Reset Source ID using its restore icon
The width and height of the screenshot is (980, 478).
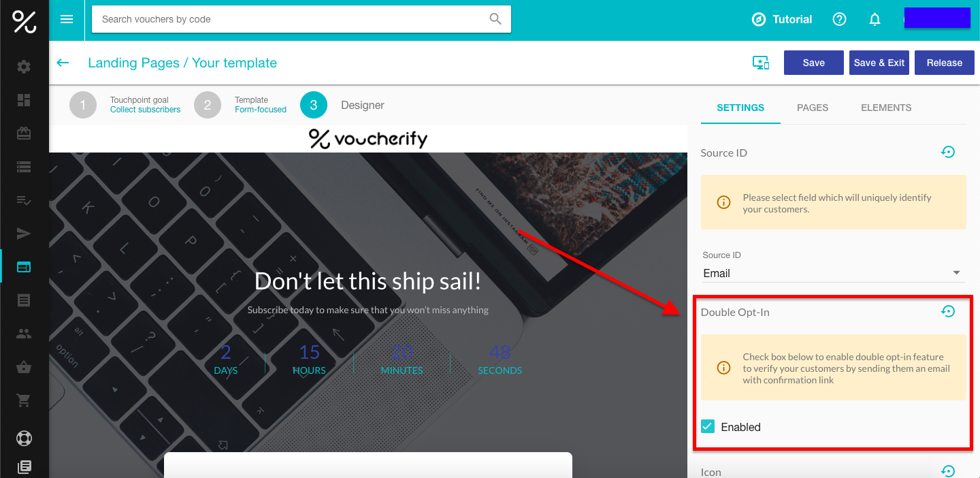point(948,153)
